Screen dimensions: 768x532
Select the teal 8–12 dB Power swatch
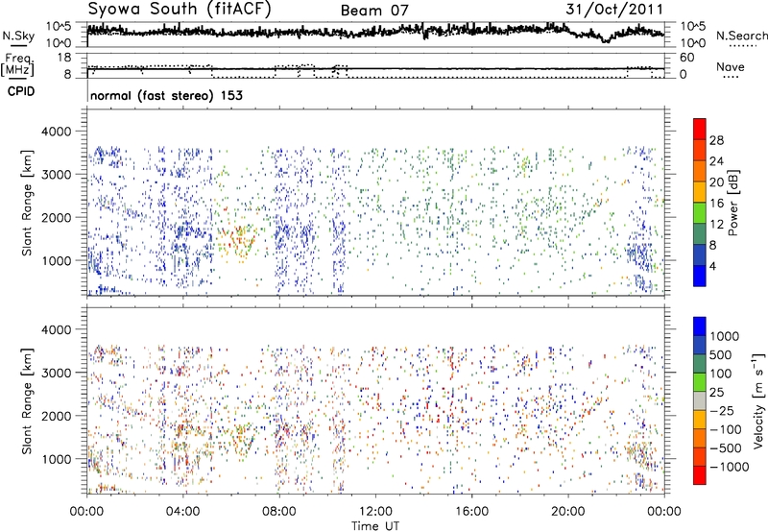[700, 233]
